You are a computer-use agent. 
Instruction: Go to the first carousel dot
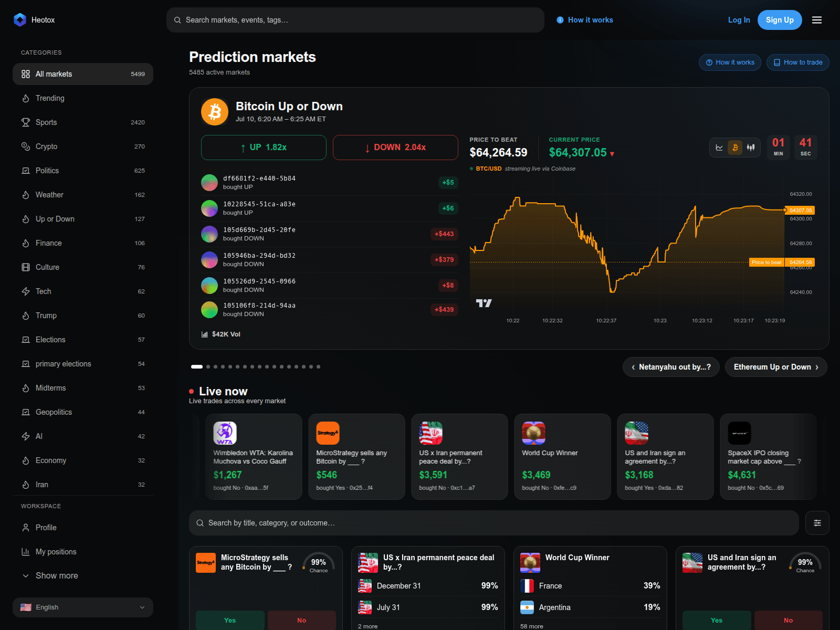coord(197,367)
